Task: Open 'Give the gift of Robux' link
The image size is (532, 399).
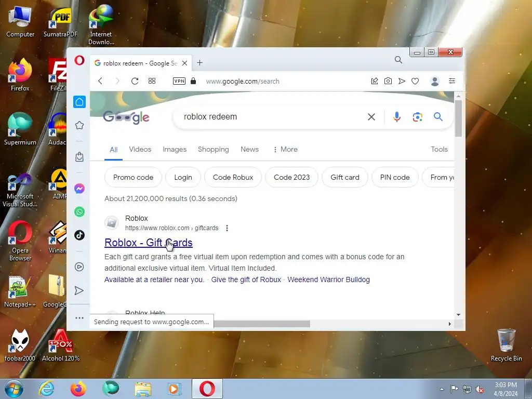Action: [246, 280]
